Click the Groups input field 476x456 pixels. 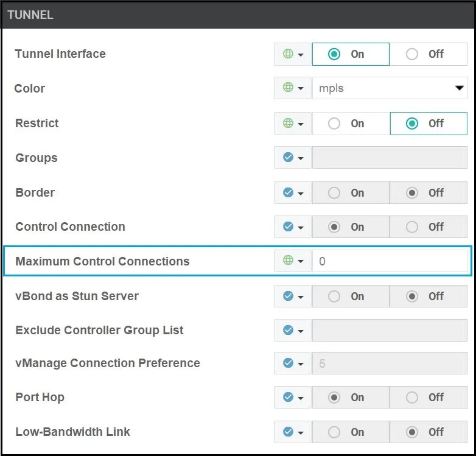[390, 158]
